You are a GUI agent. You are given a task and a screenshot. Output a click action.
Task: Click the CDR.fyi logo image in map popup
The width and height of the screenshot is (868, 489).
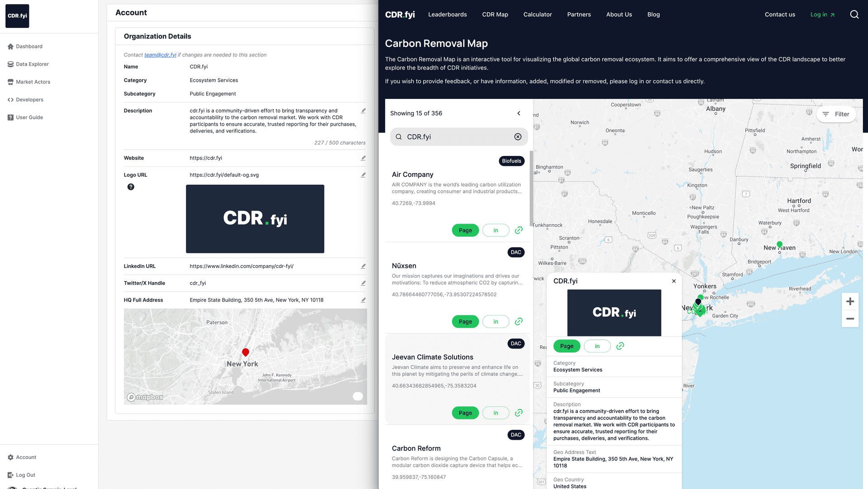614,313
